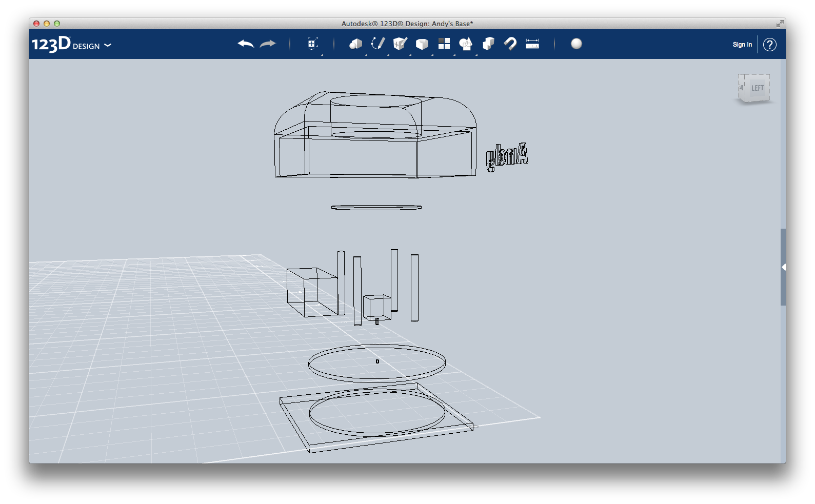
Task: Open the Grouping tool menu
Action: (466, 44)
